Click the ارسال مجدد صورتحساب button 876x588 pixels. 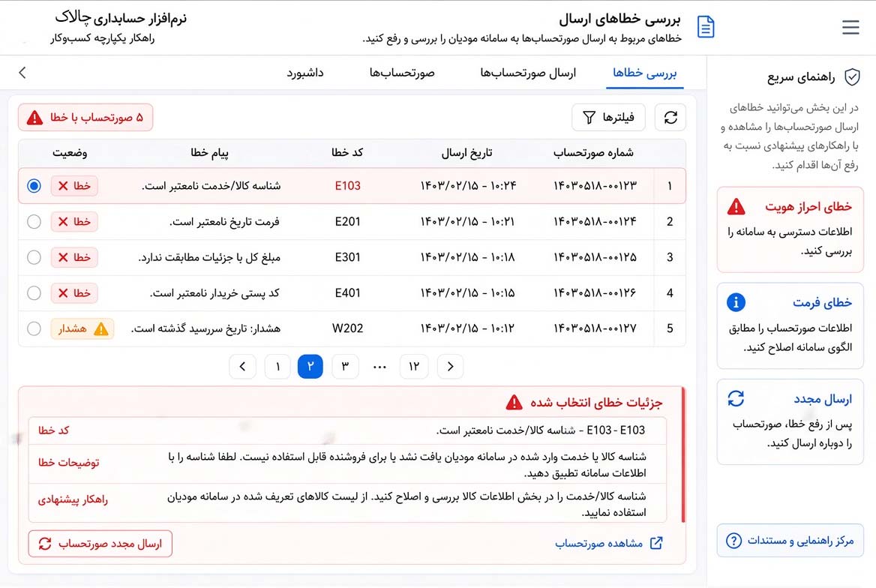pos(100,544)
